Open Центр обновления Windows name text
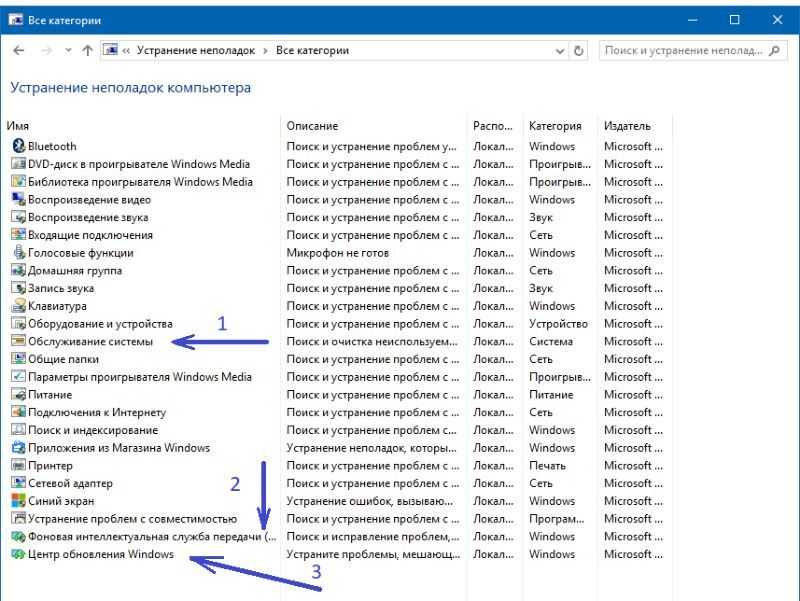Viewport: 800px width, 601px height. click(x=101, y=554)
